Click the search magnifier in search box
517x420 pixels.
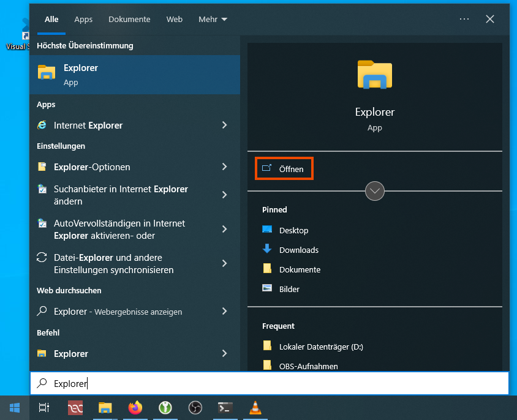(x=42, y=383)
